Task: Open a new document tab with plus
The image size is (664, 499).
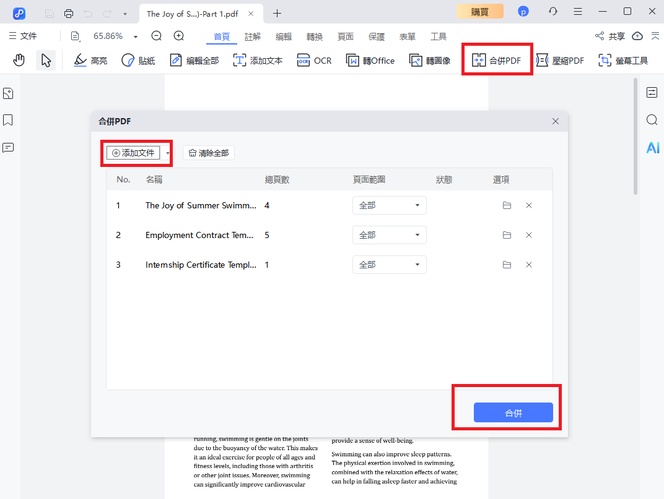Action: tap(277, 13)
